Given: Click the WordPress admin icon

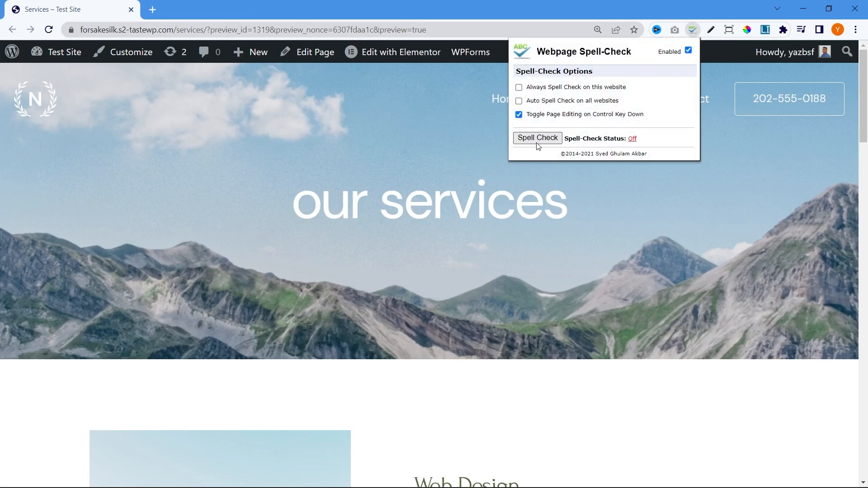Looking at the screenshot, I should 13,52.
